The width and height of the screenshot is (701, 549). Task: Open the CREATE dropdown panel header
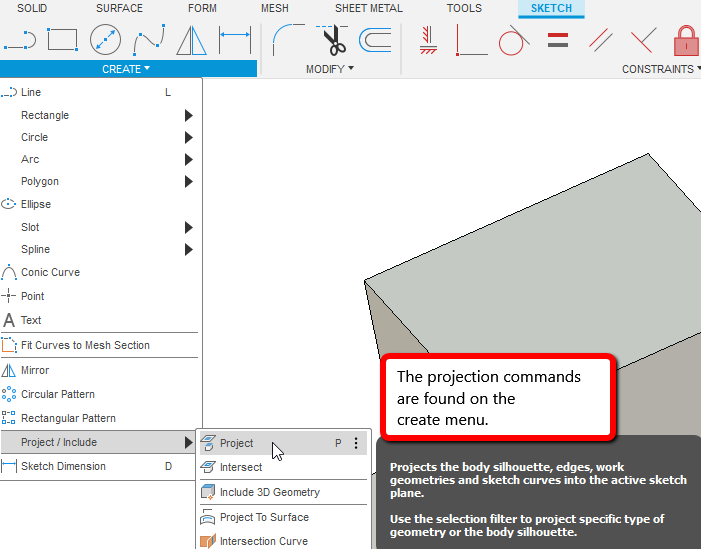128,69
